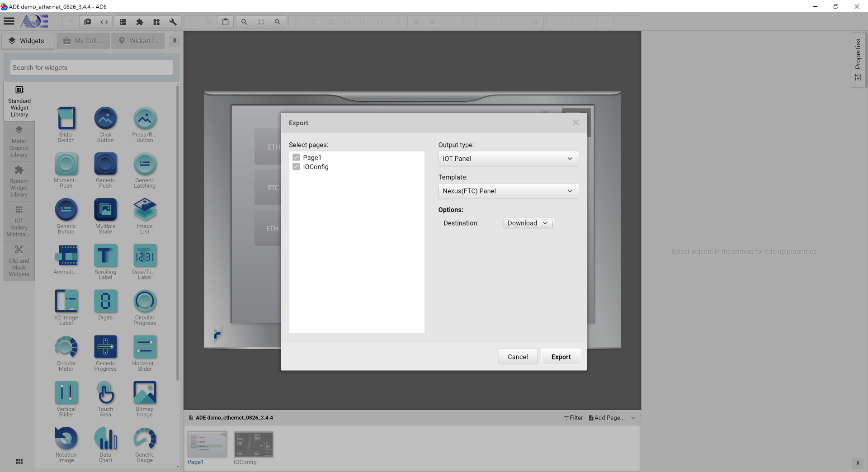Viewport: 868px width, 472px height.
Task: Toggle the IOConfig checkbox
Action: (297, 167)
